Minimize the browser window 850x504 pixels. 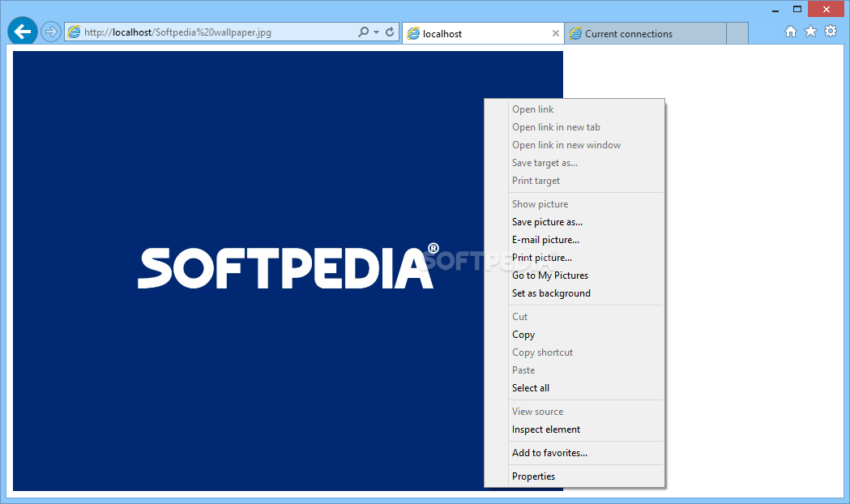pos(775,9)
